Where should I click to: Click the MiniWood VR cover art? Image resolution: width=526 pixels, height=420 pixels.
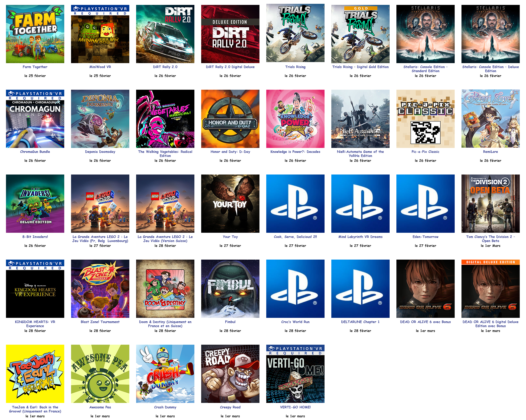tap(100, 34)
